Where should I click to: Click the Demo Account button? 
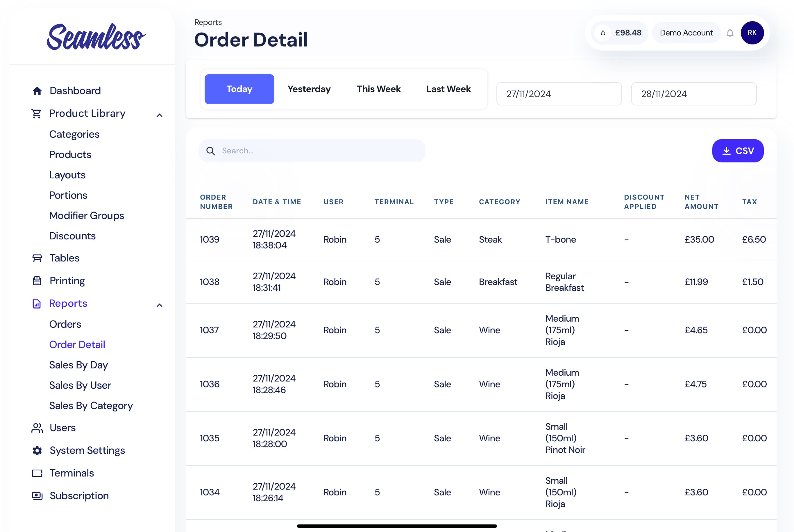click(686, 33)
